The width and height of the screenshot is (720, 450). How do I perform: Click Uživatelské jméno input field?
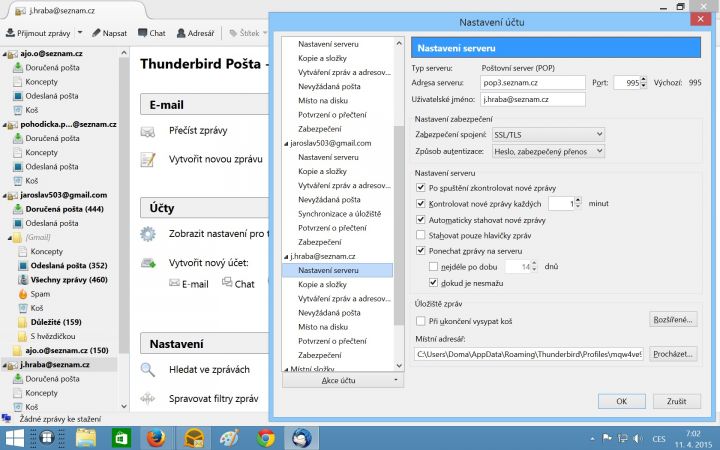coord(533,99)
